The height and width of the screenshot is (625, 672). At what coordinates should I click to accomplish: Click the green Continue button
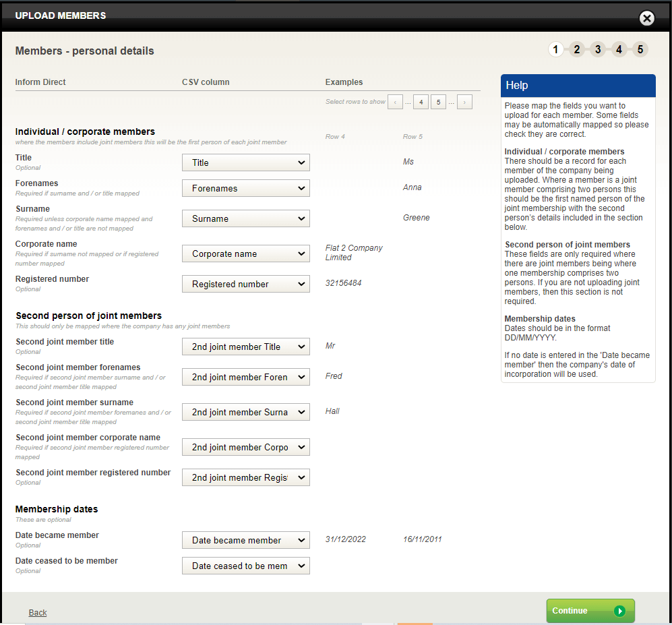590,611
